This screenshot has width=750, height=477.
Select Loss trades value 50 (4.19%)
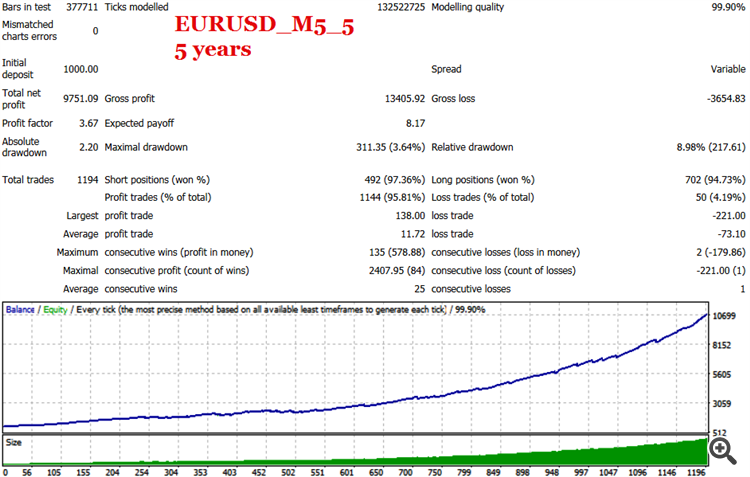point(720,197)
